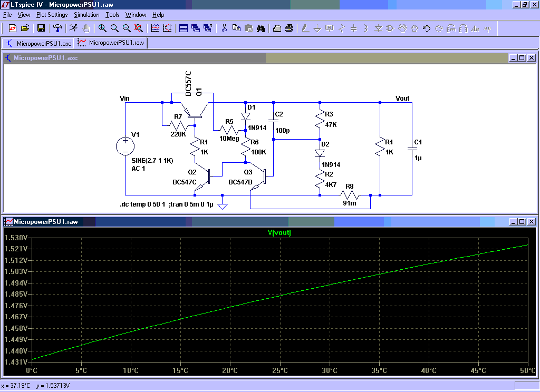Click the zoom out magnifier icon
The image size is (540, 392).
coord(127,28)
